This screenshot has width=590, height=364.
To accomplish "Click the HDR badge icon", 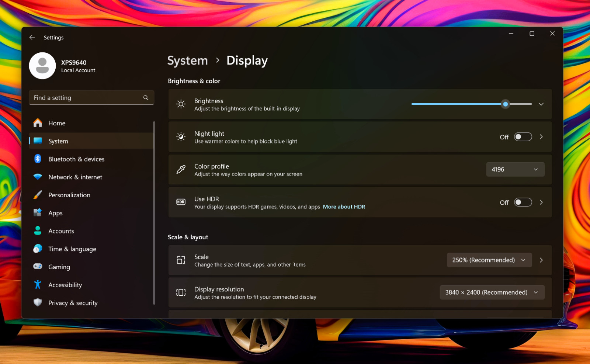I will (x=181, y=202).
